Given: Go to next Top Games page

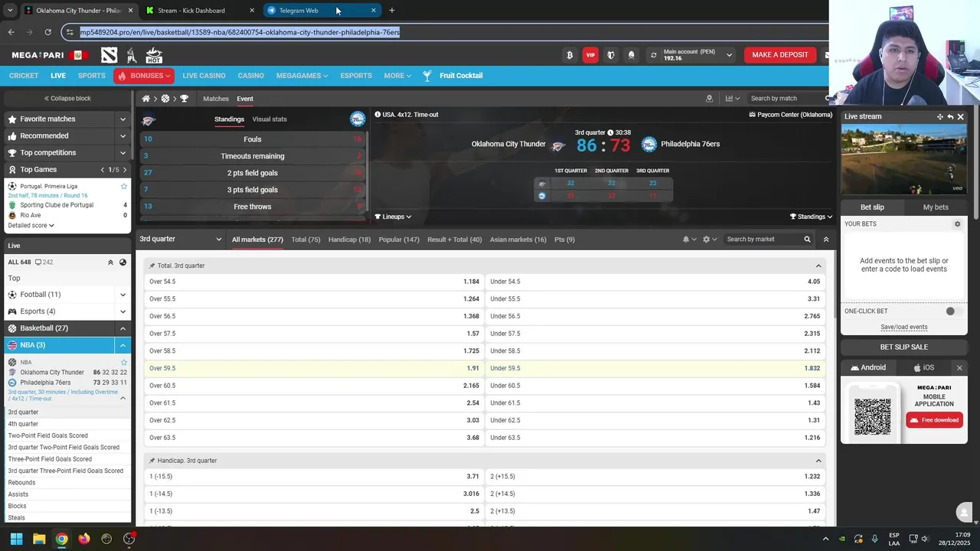Looking at the screenshot, I should (x=125, y=170).
